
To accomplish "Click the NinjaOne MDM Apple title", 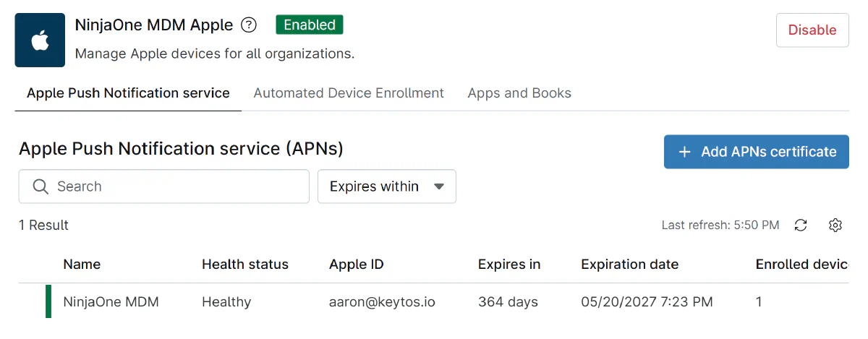I will coord(154,25).
